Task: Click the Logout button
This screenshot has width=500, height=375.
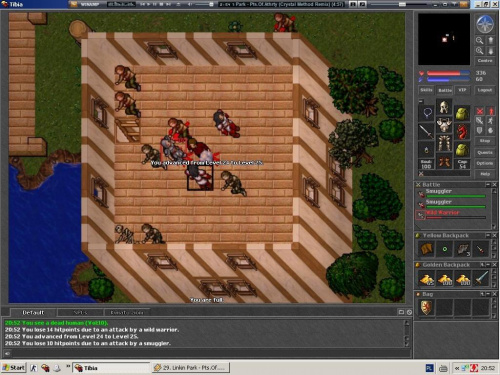Action: (485, 90)
